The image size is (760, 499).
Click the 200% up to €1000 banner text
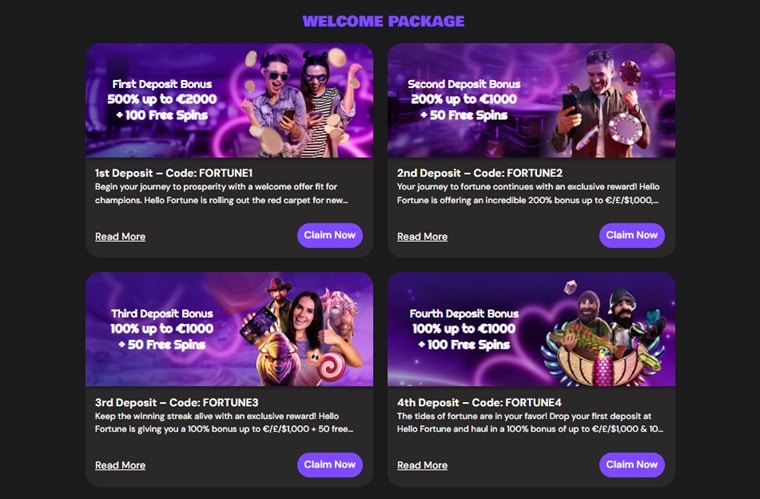pos(464,99)
